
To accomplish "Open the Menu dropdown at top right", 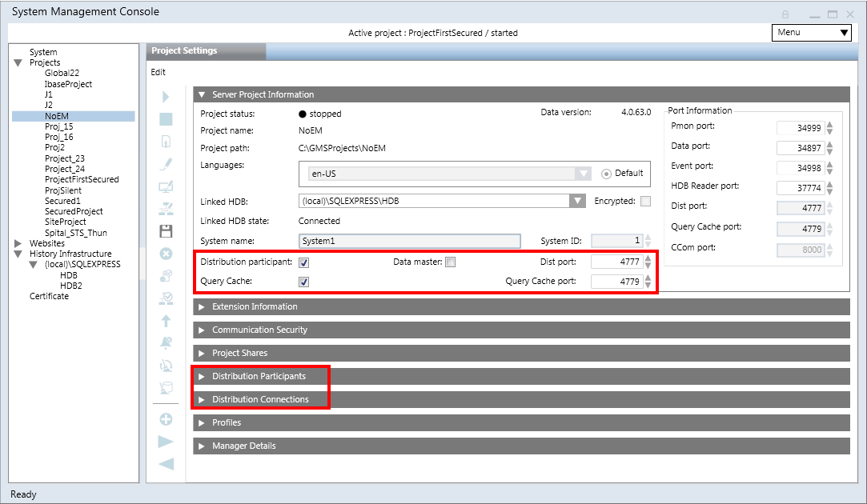I will pyautogui.click(x=811, y=33).
